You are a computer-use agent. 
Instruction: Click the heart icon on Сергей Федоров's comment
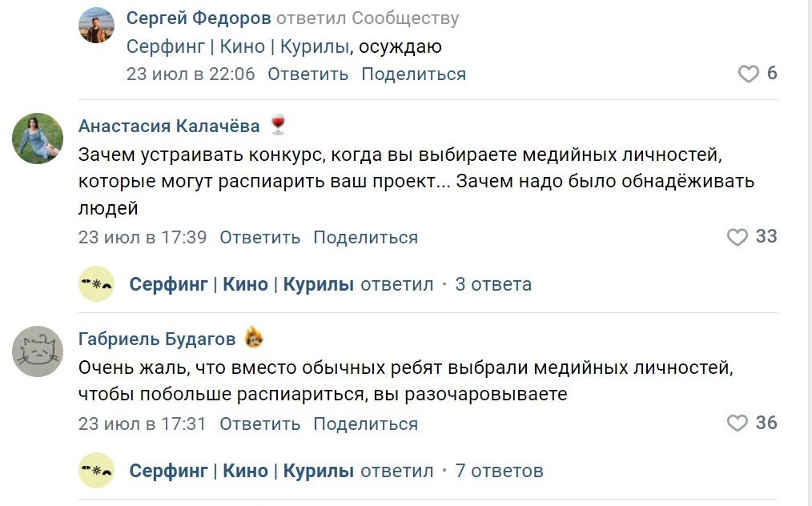tap(749, 73)
